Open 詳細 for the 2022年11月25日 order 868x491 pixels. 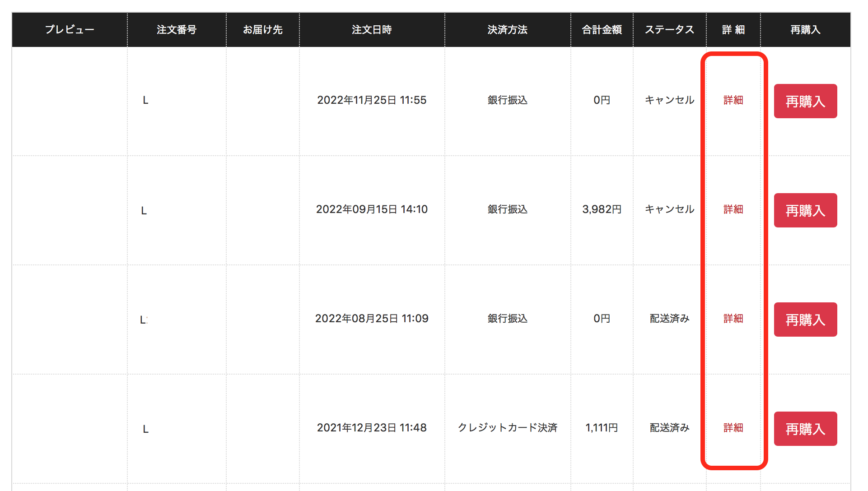[x=733, y=100]
